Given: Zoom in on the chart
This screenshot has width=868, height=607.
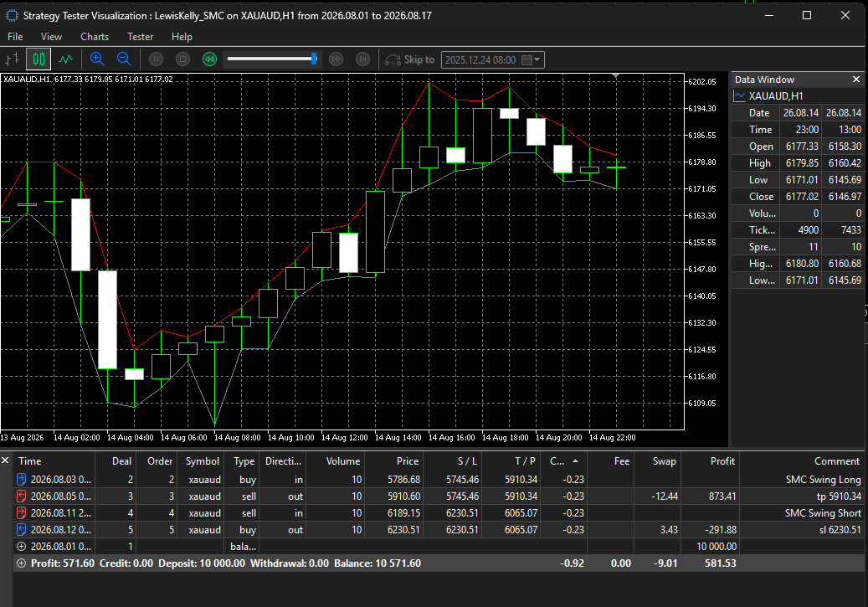Looking at the screenshot, I should click(x=97, y=59).
